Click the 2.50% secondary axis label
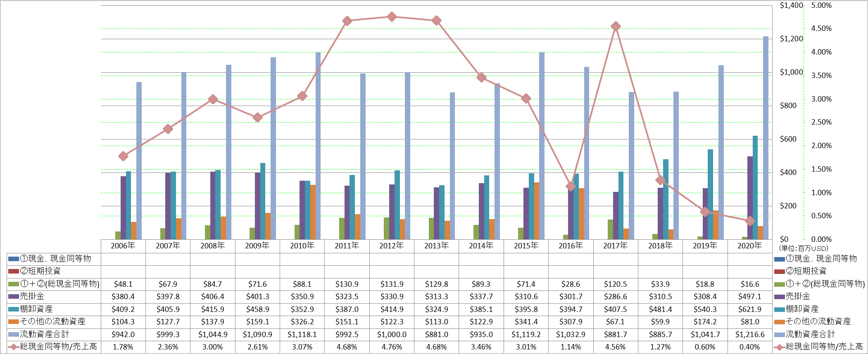 (821, 122)
